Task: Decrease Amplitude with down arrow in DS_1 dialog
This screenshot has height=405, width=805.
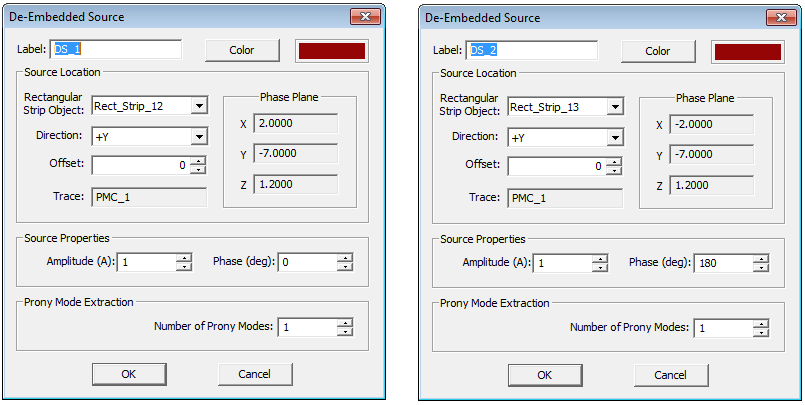Action: (x=184, y=266)
